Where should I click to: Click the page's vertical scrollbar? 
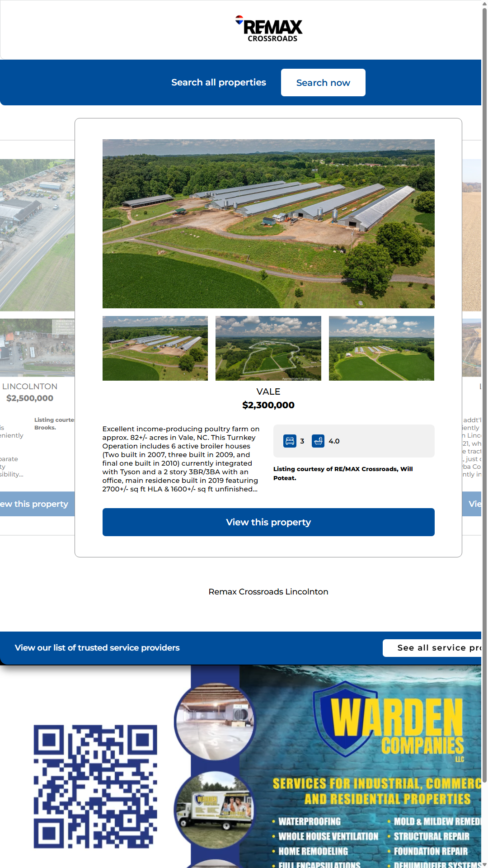(484, 393)
